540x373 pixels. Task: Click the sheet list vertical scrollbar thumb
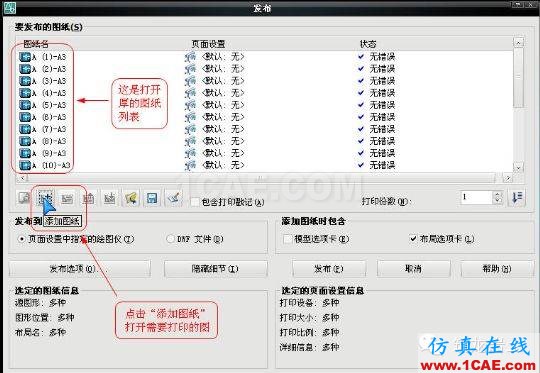click(x=518, y=77)
